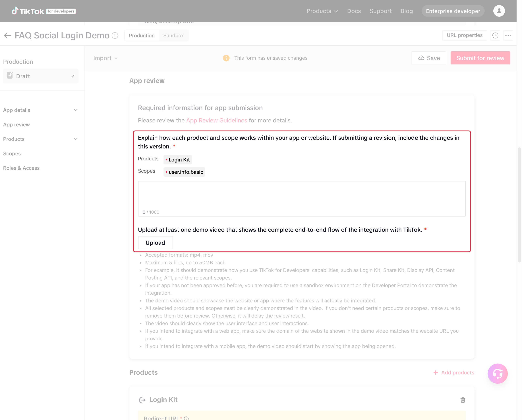Save the form changes
The width and height of the screenshot is (522, 420).
(428, 58)
